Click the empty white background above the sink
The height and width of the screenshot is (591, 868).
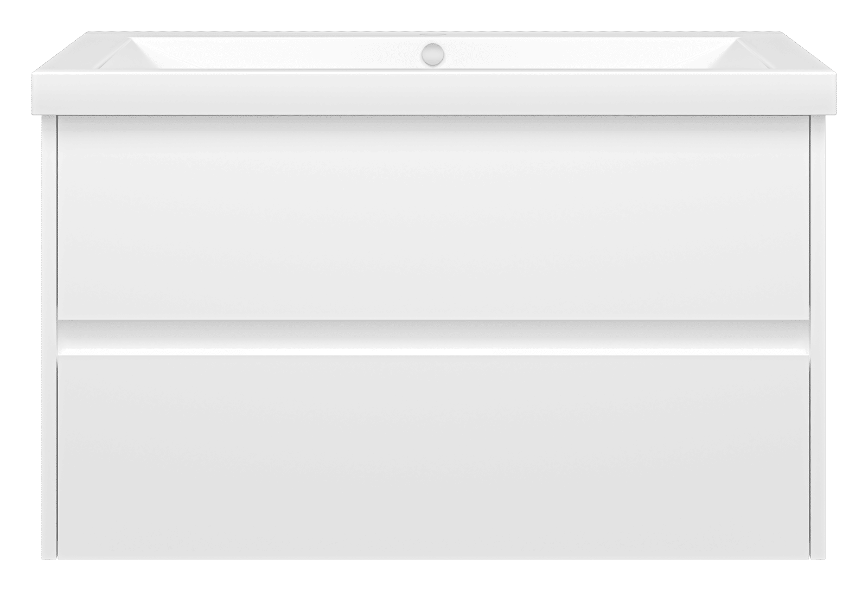pyautogui.click(x=433, y=15)
